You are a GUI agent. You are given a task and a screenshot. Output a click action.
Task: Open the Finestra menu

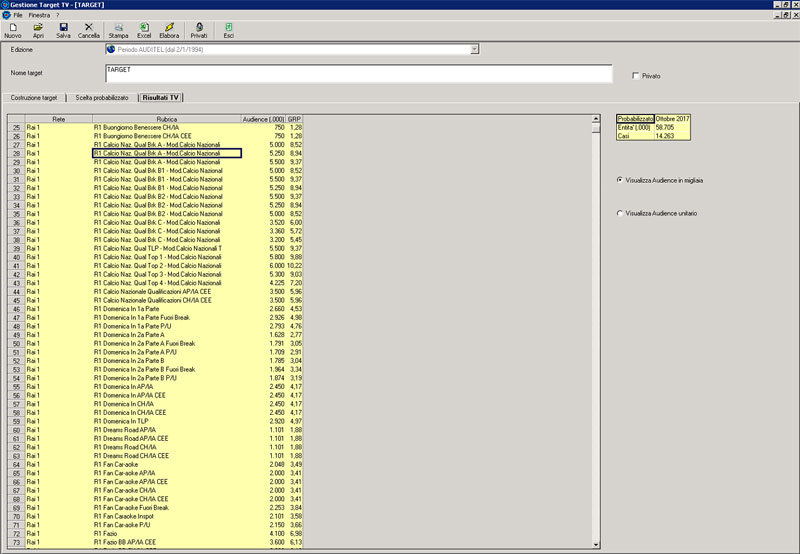click(39, 15)
